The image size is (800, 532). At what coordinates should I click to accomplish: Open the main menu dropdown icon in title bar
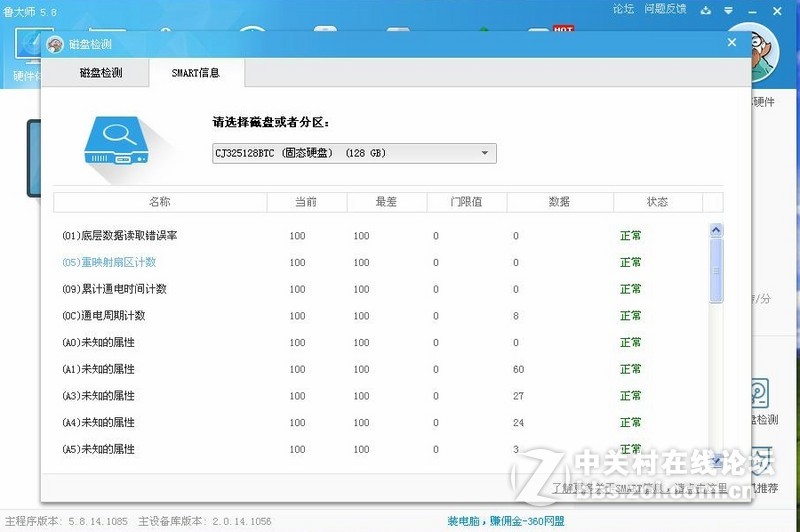click(x=729, y=10)
